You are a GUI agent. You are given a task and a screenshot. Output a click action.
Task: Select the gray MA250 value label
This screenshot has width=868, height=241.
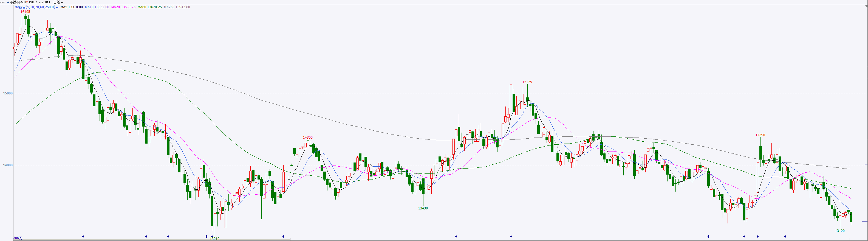click(x=177, y=7)
